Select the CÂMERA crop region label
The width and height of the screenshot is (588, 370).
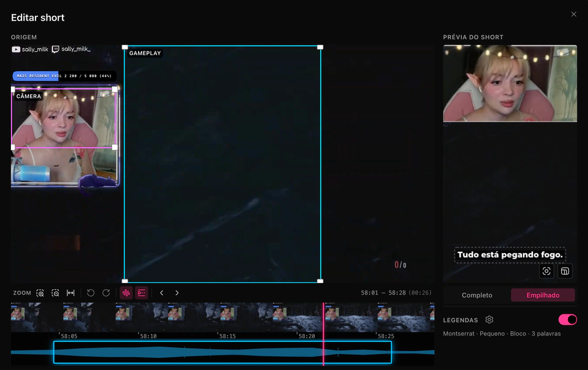point(29,96)
